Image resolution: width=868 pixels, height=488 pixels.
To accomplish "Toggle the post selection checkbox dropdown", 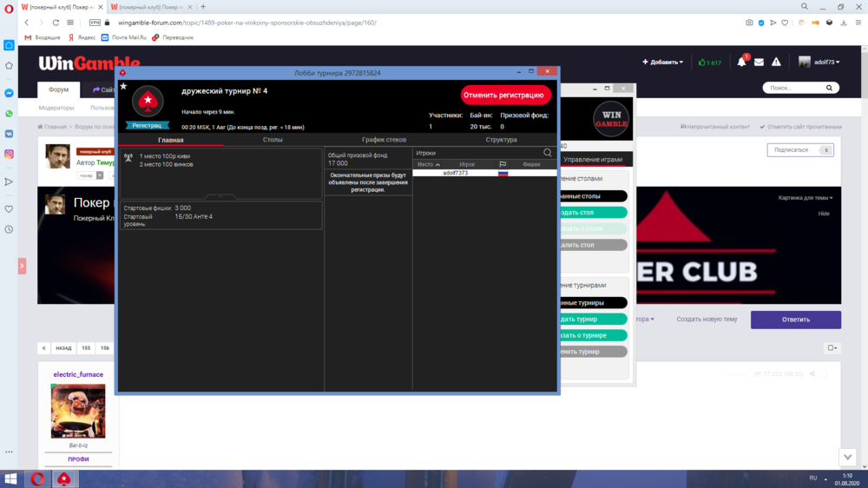I will [x=832, y=348].
